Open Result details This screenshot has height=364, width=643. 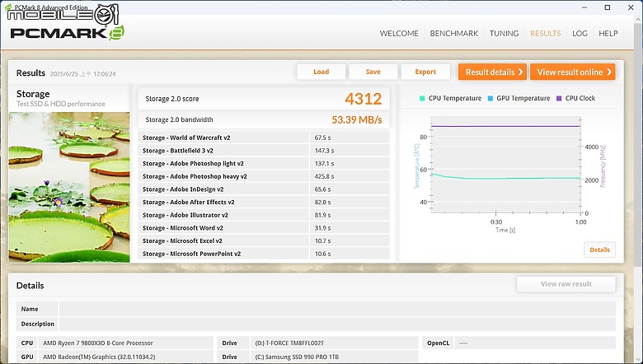pyautogui.click(x=494, y=72)
